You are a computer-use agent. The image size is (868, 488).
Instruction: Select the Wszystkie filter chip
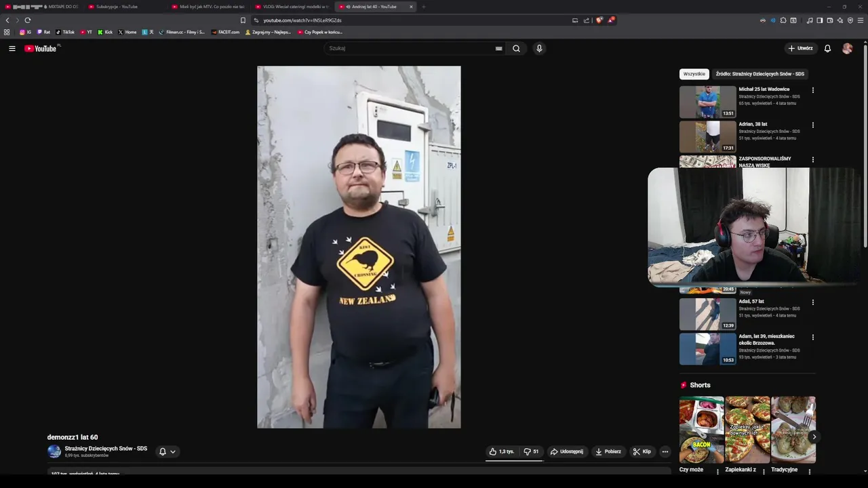(x=694, y=74)
